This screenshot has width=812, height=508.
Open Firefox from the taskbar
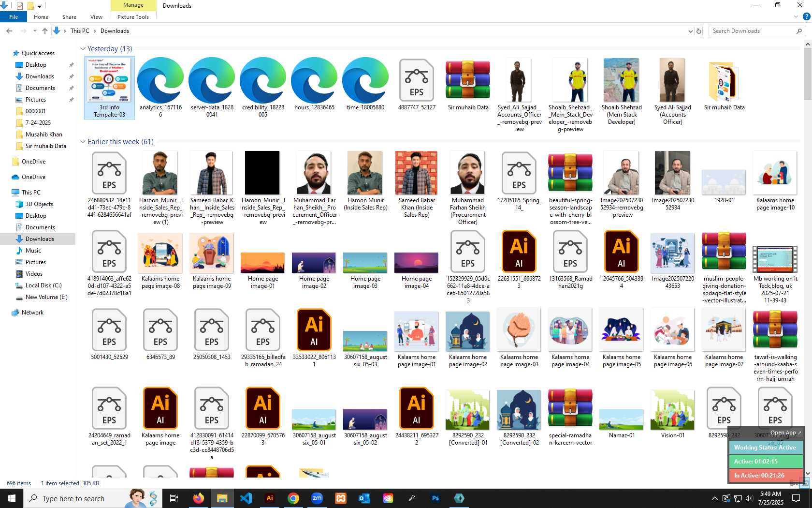click(x=199, y=498)
